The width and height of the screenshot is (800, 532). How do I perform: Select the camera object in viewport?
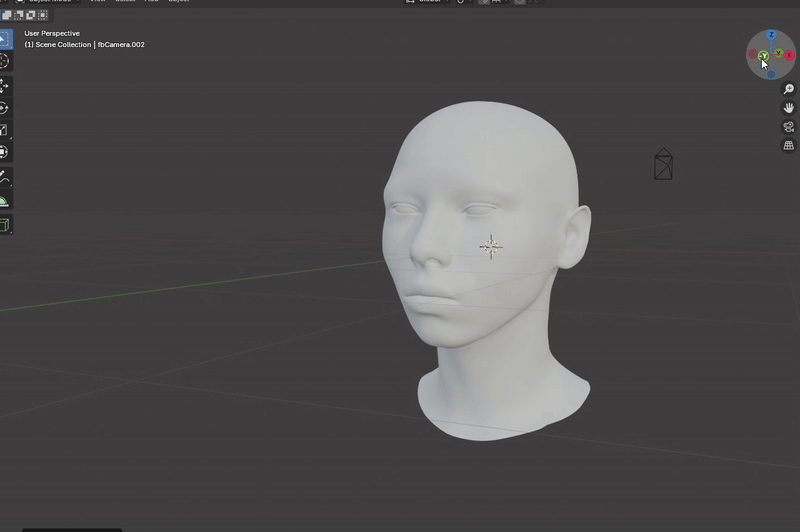coord(663,164)
